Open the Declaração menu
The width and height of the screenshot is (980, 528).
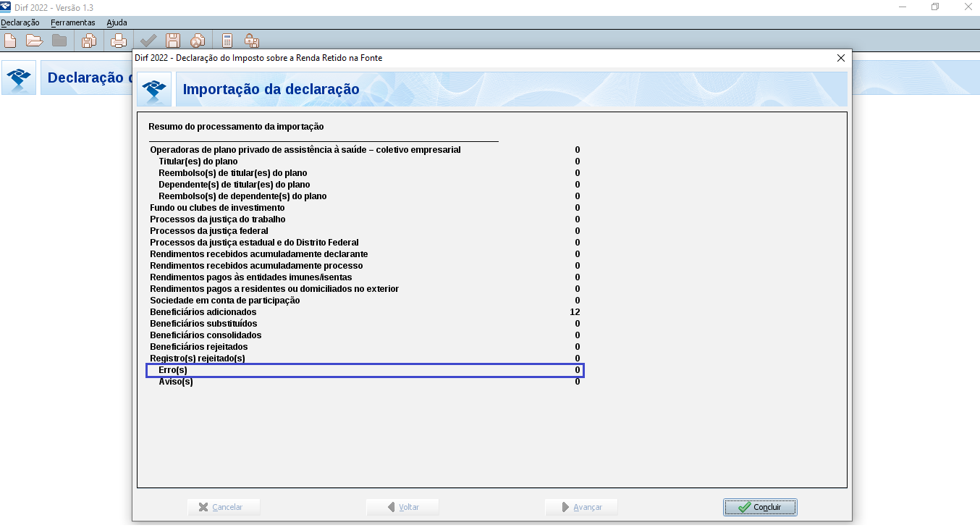pos(20,22)
